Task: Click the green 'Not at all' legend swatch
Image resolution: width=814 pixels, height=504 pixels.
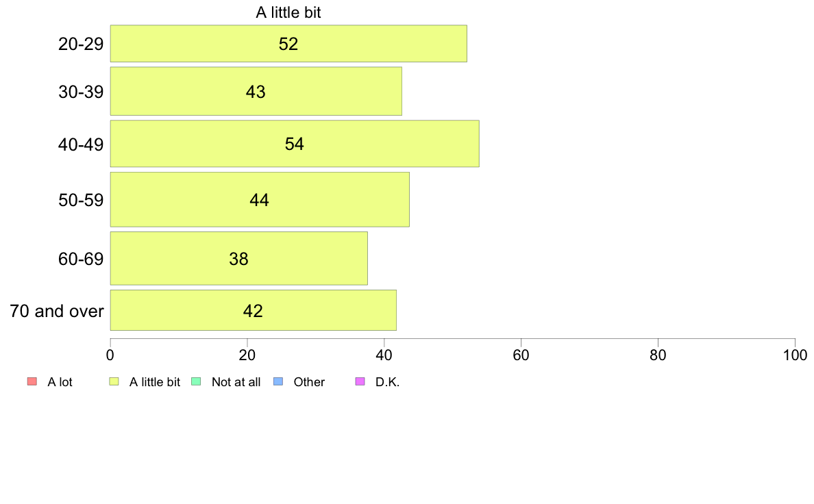Action: click(196, 381)
